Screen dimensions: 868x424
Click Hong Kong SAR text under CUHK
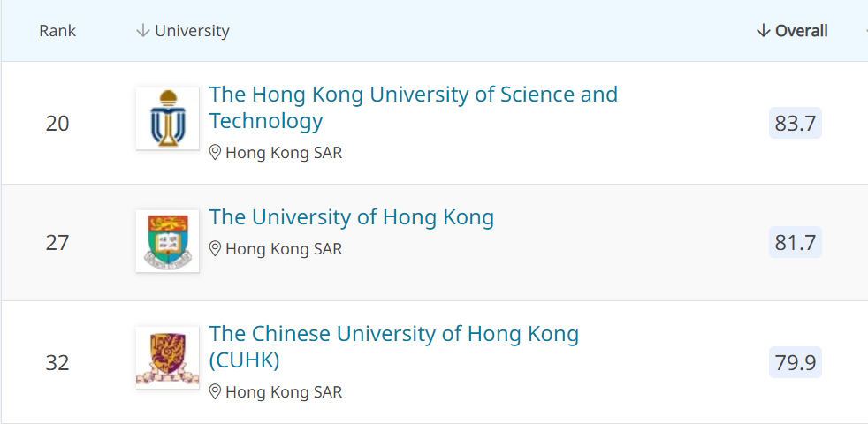pos(284,392)
